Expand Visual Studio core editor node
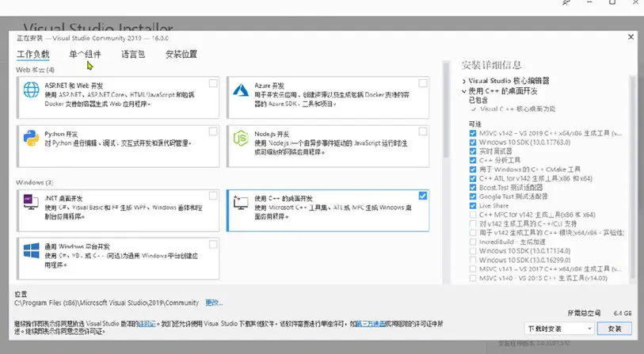The height and width of the screenshot is (354, 644). pyautogui.click(x=463, y=81)
